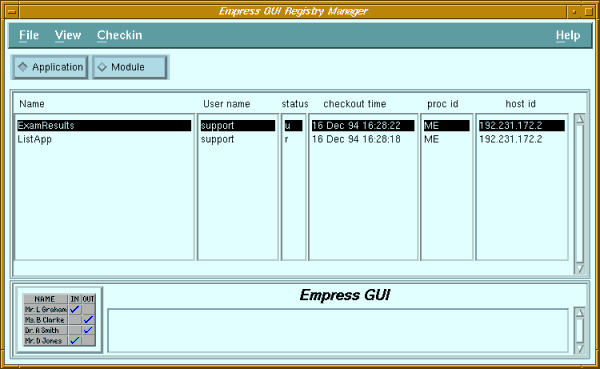The height and width of the screenshot is (369, 600).
Task: Click proc id ME in ExamResults row
Action: click(x=447, y=126)
